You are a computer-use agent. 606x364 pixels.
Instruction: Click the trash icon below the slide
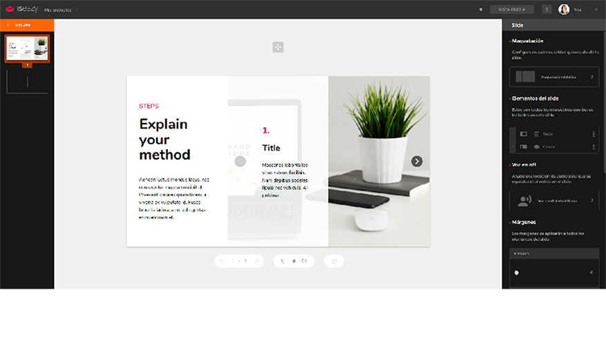(x=294, y=261)
